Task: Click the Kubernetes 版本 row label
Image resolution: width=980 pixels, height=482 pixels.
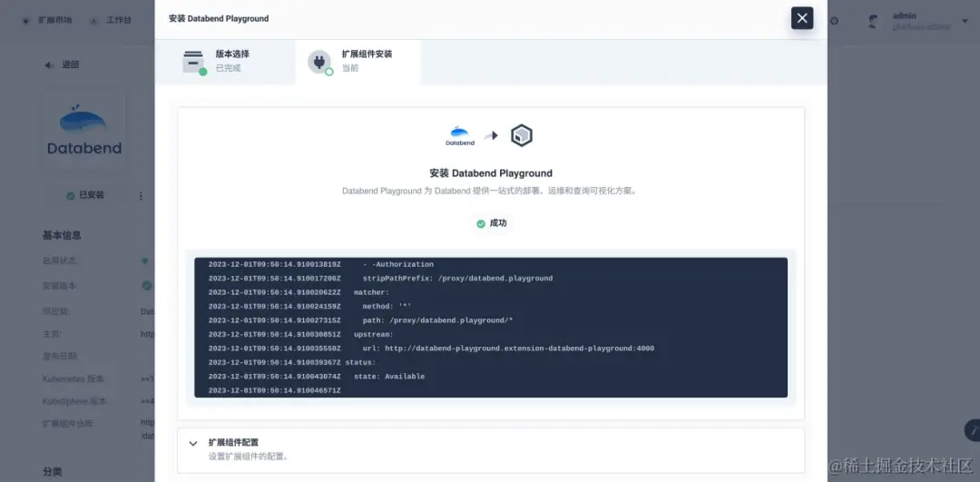Action: [73, 379]
